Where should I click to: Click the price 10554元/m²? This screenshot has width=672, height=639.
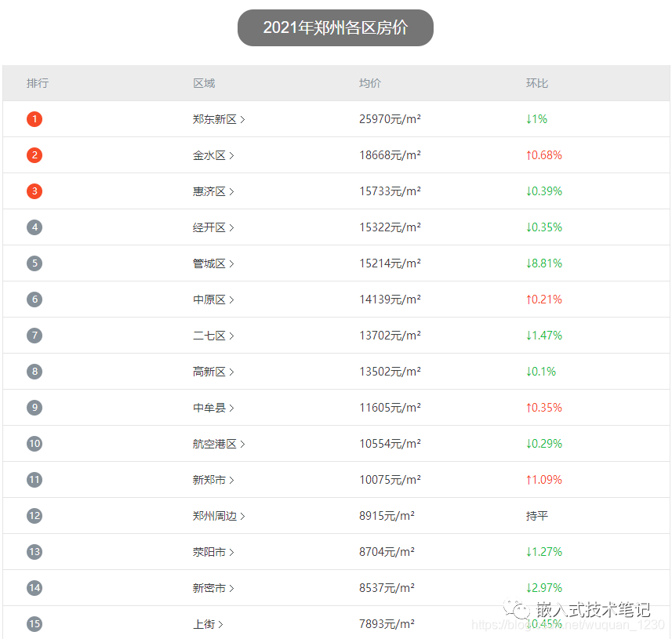(390, 443)
